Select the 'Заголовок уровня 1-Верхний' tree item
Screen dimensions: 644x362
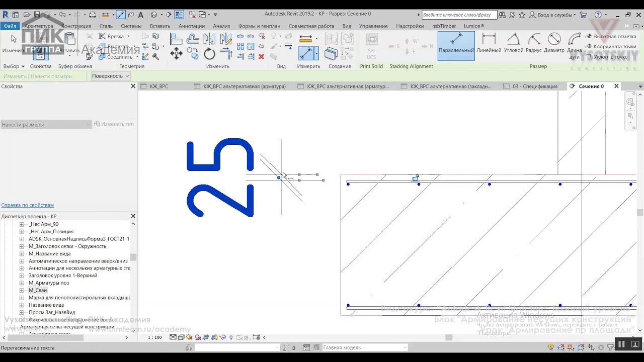click(x=63, y=276)
